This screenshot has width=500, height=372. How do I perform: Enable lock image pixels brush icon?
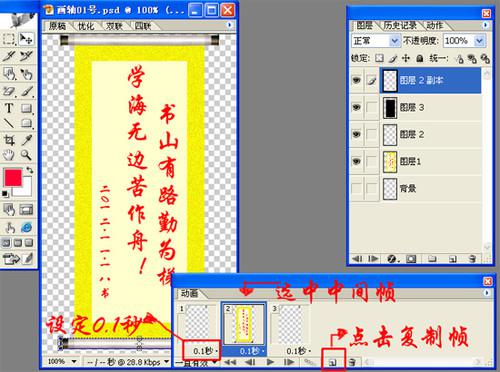[x=393, y=59]
